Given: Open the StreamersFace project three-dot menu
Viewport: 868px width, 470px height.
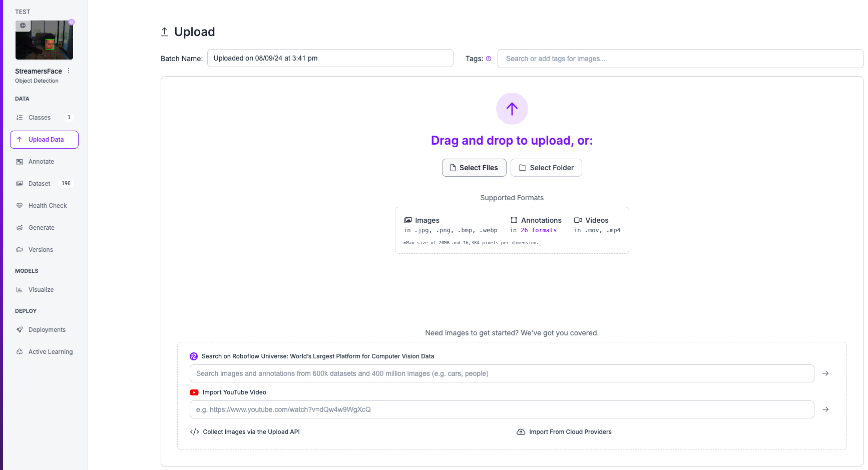Looking at the screenshot, I should coord(69,71).
